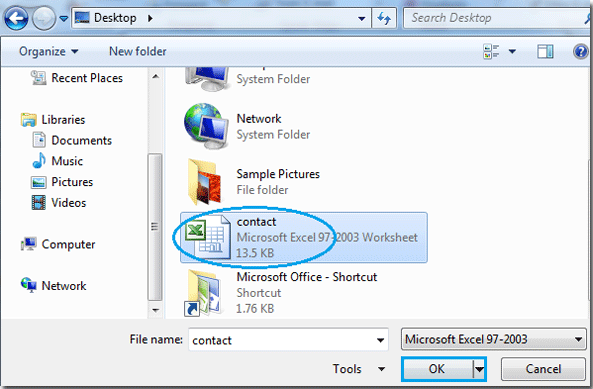Click the Libraries folder icon in sidebar

pos(29,120)
